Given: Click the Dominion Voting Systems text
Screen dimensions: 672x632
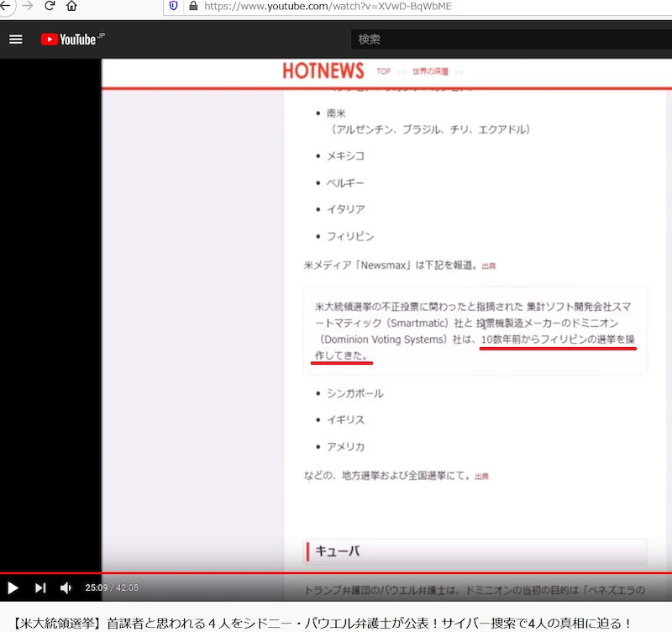Looking at the screenshot, I should [x=383, y=340].
